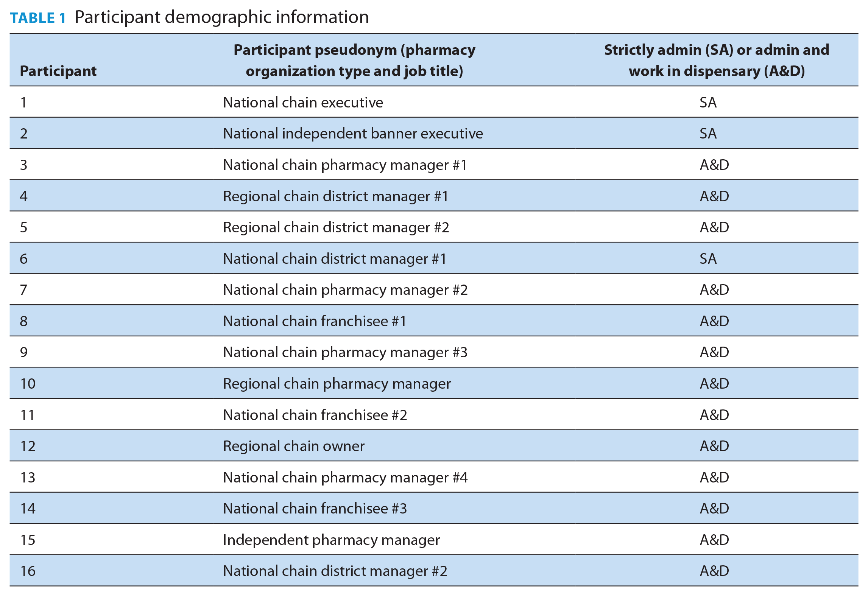Click National chain franchisee #1 entry

pyautogui.click(x=315, y=321)
